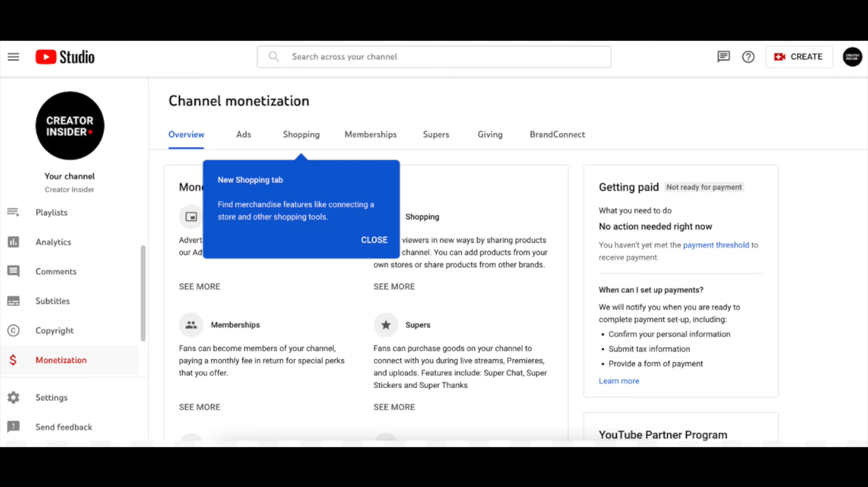Switch to the Giving tab

point(490,135)
